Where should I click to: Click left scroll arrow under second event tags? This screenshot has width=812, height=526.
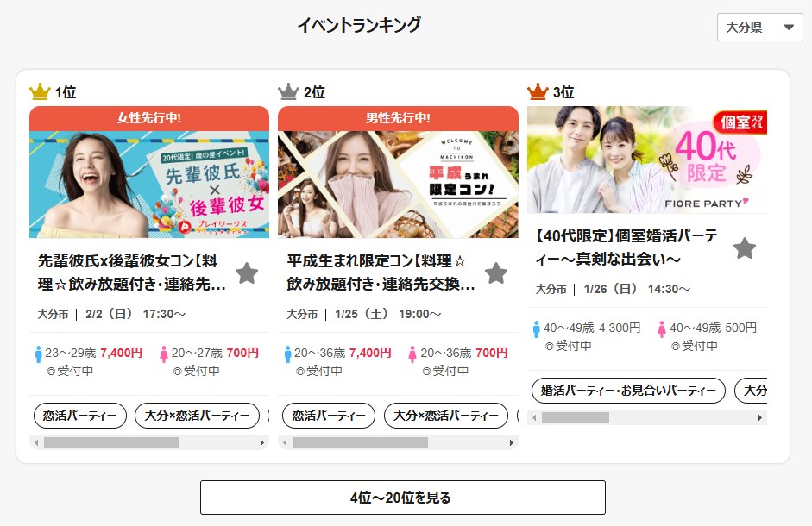coord(285,442)
